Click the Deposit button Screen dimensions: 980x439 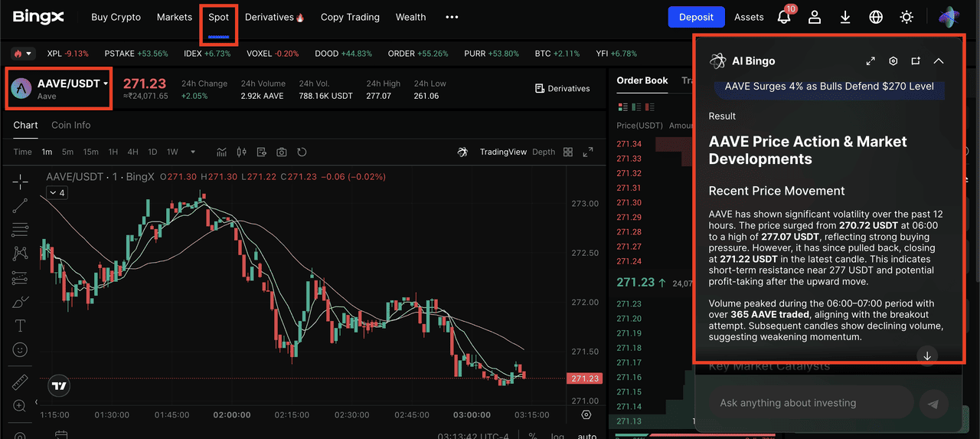click(x=696, y=17)
